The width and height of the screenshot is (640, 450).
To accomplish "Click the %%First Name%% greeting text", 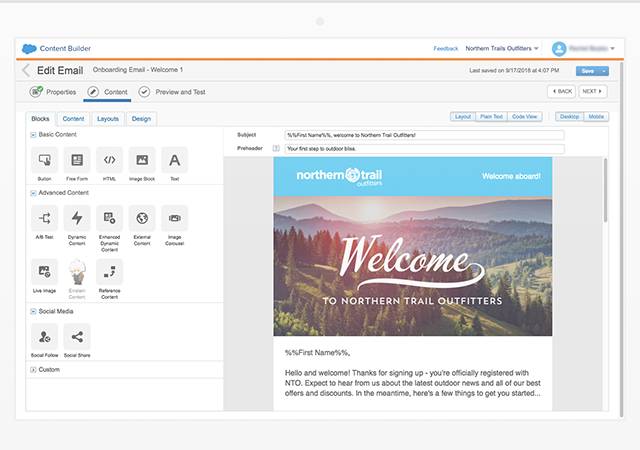I will click(x=318, y=353).
